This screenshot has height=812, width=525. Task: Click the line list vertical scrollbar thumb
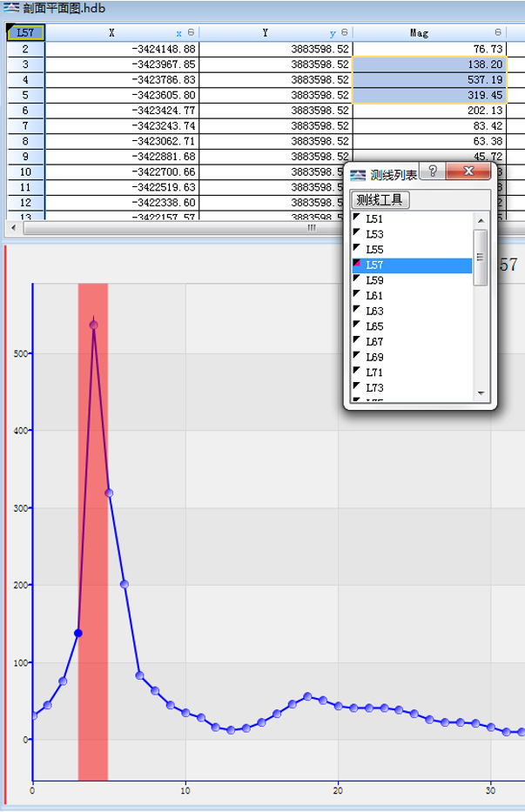(x=481, y=258)
